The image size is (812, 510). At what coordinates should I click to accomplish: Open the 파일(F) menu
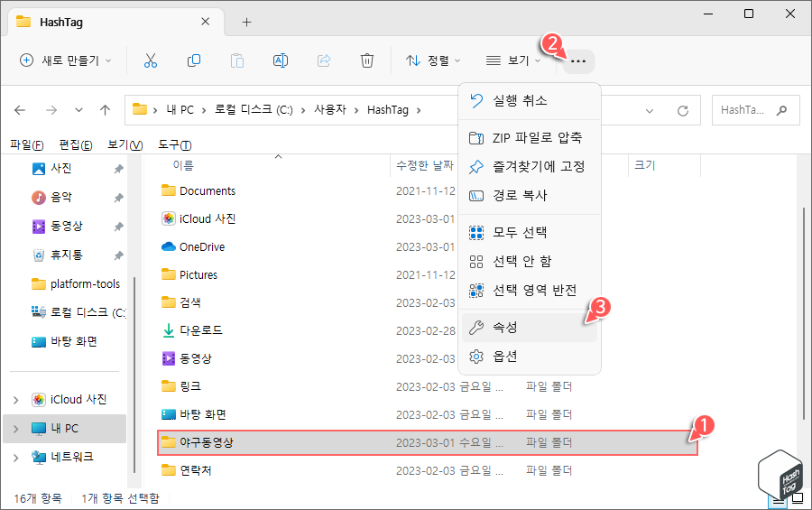pos(27,144)
